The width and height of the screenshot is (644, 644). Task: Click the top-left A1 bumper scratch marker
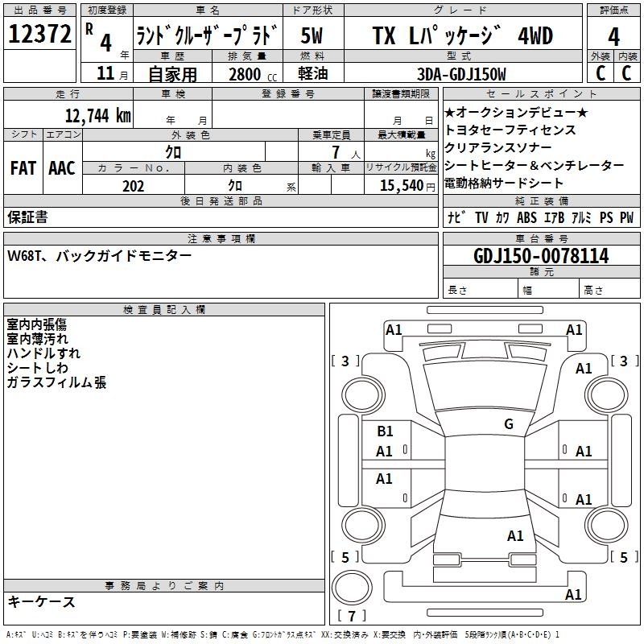point(394,329)
